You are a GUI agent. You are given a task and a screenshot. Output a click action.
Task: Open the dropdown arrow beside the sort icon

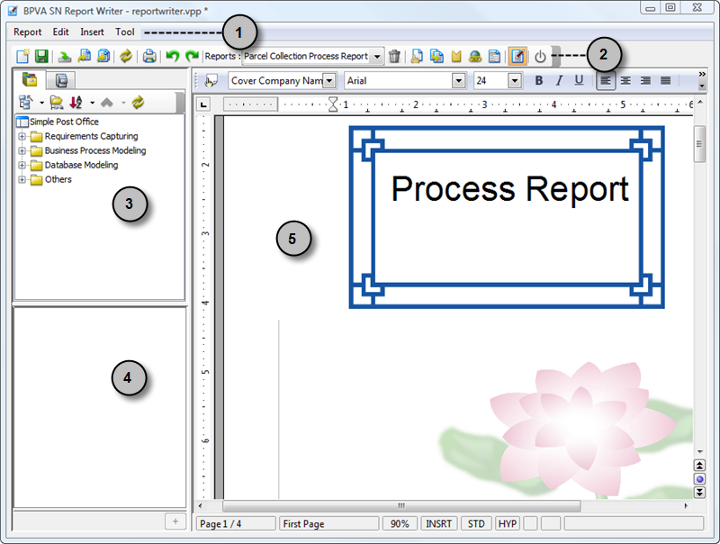coord(92,102)
